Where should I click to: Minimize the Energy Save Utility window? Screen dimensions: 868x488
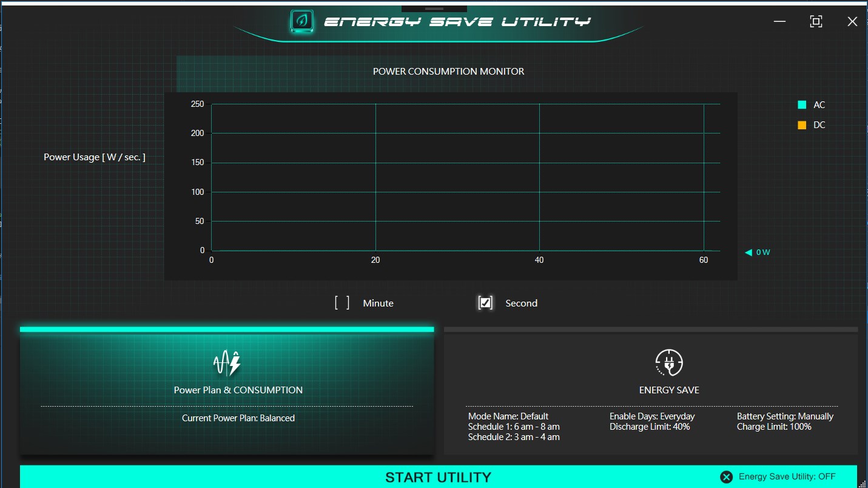(780, 22)
